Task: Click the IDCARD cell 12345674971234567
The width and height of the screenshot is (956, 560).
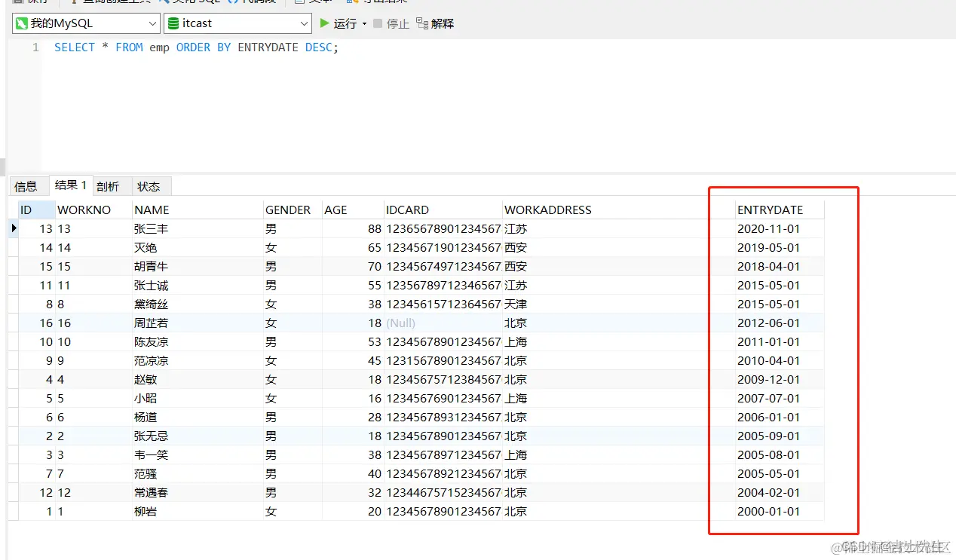Action: [443, 266]
